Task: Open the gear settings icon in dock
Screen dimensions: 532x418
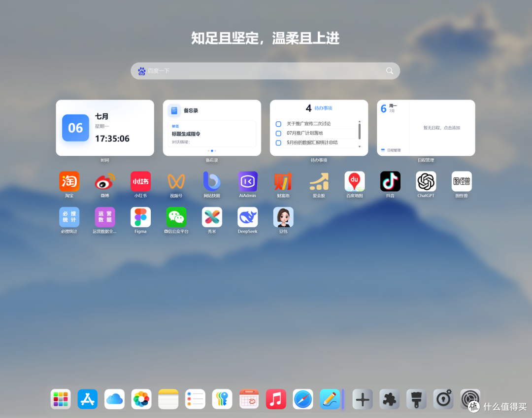Action: pos(470,399)
